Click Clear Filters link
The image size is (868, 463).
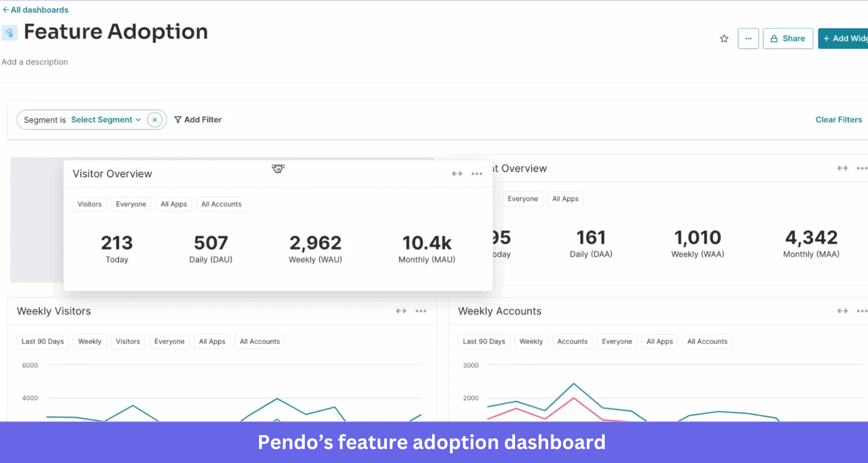839,119
